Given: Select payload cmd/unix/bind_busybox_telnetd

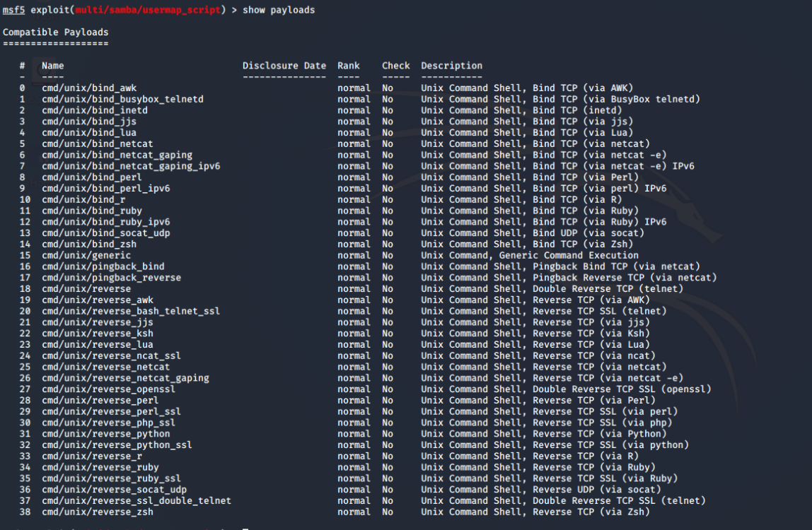Looking at the screenshot, I should (123, 99).
